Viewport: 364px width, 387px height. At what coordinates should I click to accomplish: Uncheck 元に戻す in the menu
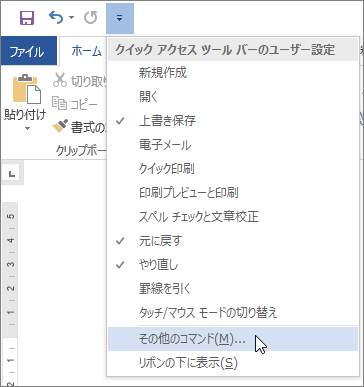tap(233, 241)
